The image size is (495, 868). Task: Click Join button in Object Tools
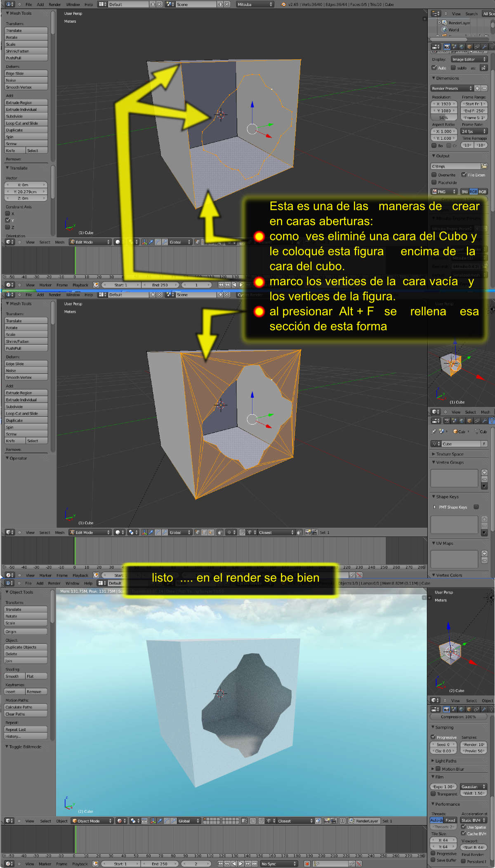(26, 661)
